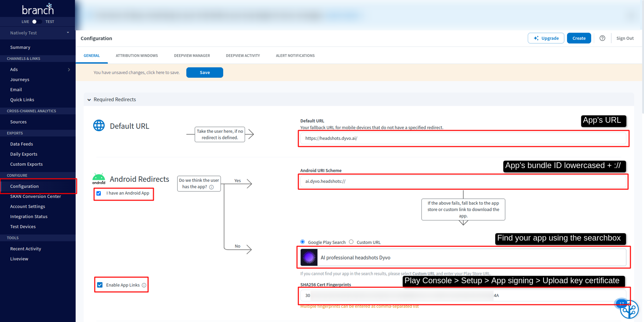Viewport: 644px width, 322px height.
Task: Switch to the Attribution Windows tab
Action: tap(137, 55)
